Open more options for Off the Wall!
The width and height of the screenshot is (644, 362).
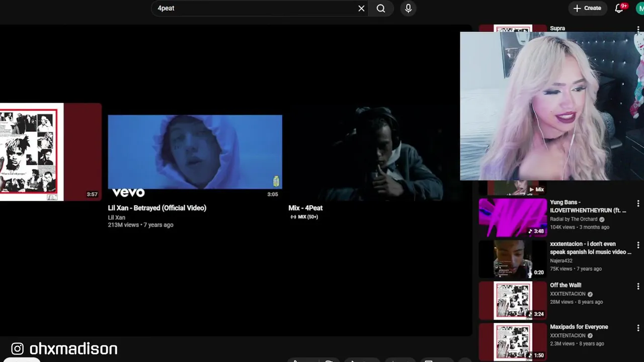click(638, 287)
